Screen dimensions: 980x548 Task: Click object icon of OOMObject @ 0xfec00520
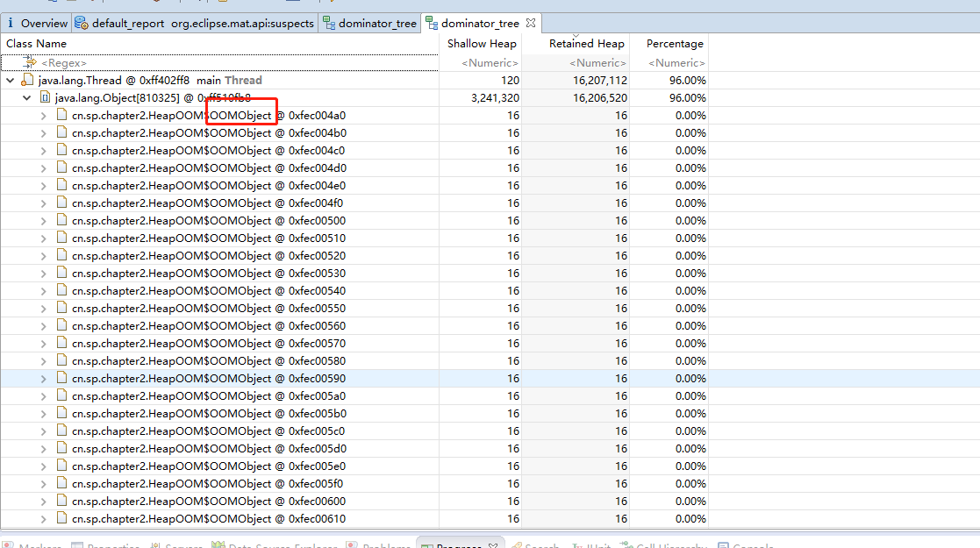pos(61,254)
